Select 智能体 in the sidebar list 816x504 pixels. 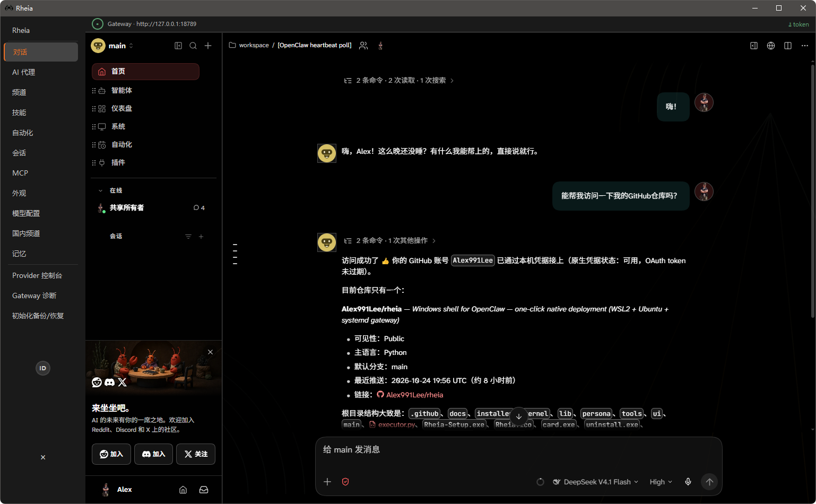point(145,90)
